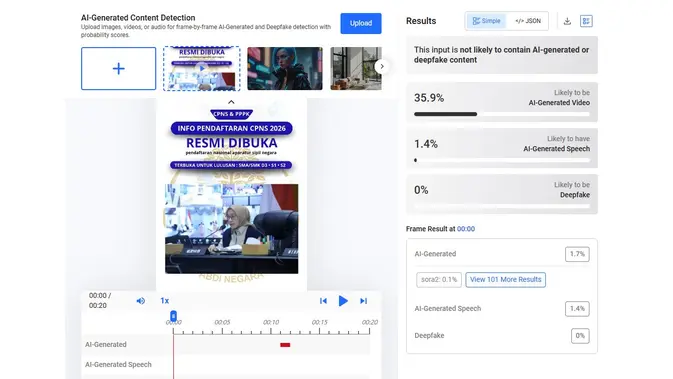Change playback speed 1x

[164, 301]
